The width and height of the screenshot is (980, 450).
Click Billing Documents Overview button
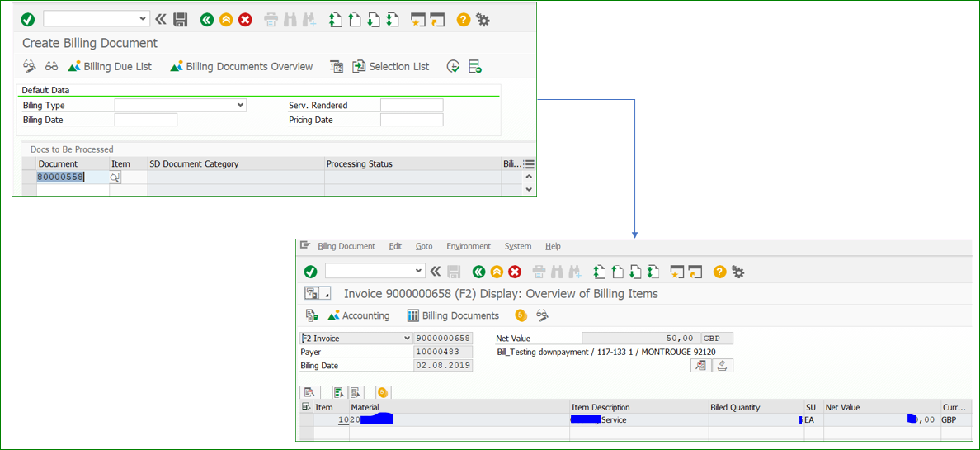coord(241,66)
